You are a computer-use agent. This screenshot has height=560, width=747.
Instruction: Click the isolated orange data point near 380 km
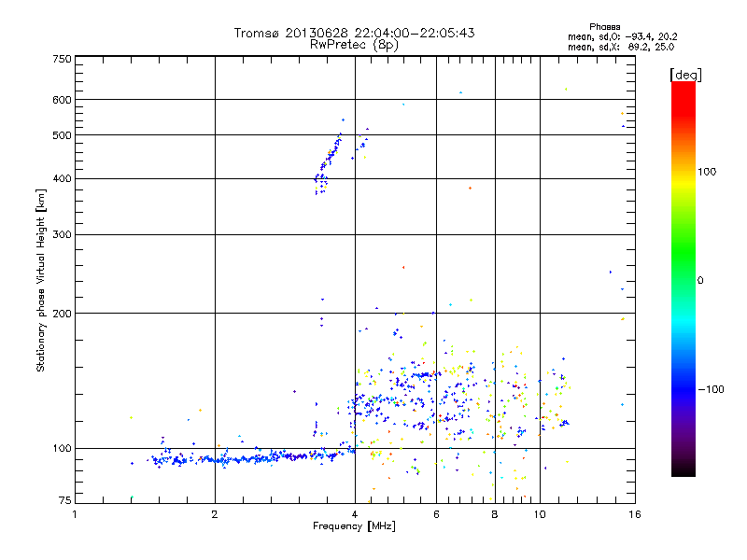pyautogui.click(x=471, y=189)
